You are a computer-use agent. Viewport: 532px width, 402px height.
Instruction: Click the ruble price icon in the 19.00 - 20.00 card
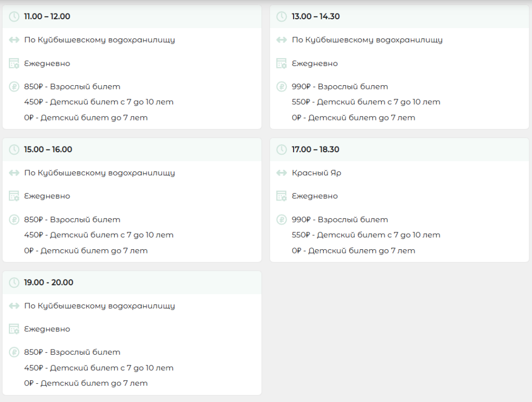coord(14,352)
